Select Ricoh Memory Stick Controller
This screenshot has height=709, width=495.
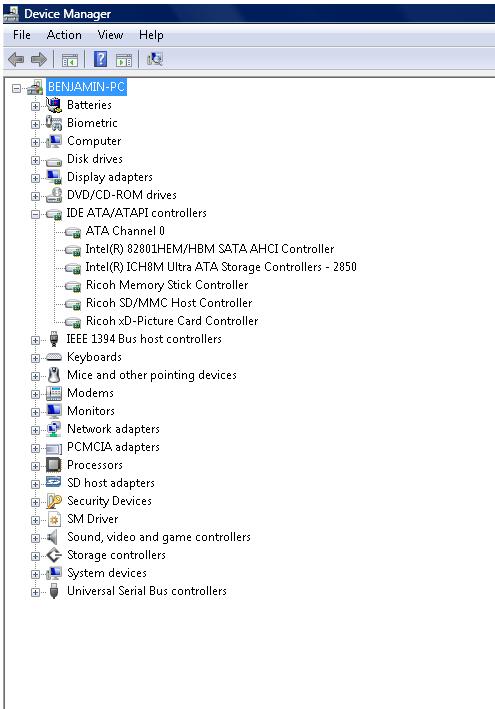pyautogui.click(x=167, y=285)
